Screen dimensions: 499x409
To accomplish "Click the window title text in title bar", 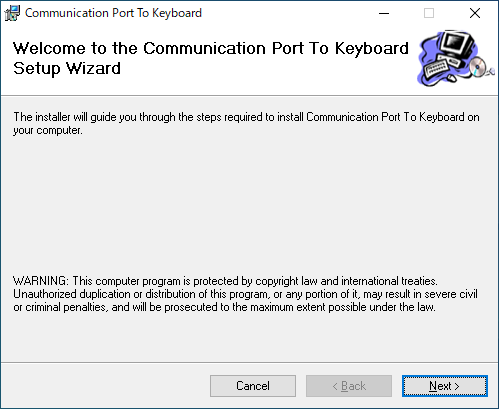I will 113,13.
